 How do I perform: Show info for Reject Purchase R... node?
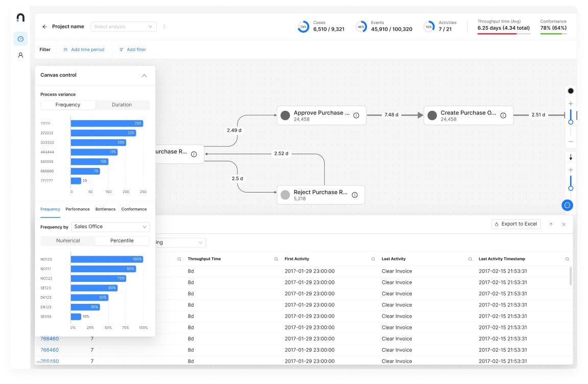pos(355,195)
